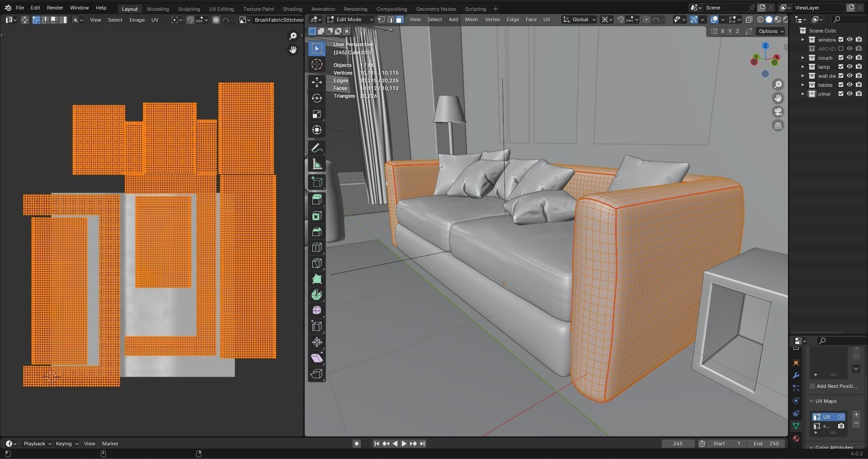
Task: Uncheck the wall decor collection checkbox
Action: tap(841, 76)
